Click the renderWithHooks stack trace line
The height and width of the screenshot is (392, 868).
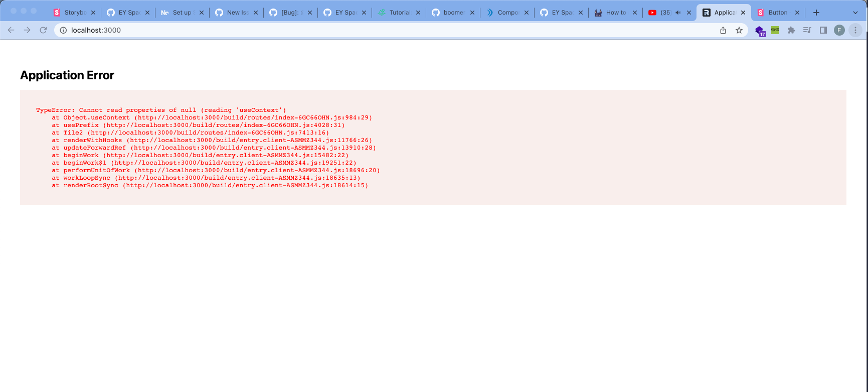(x=212, y=140)
